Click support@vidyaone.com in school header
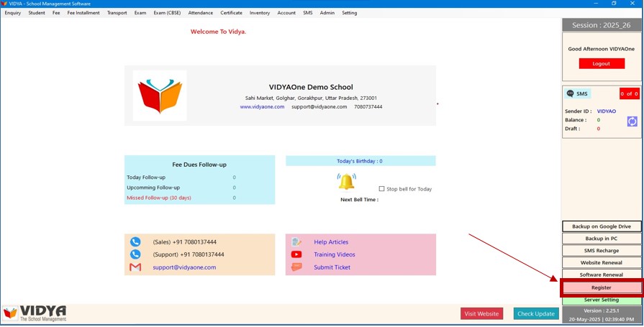 [319, 106]
